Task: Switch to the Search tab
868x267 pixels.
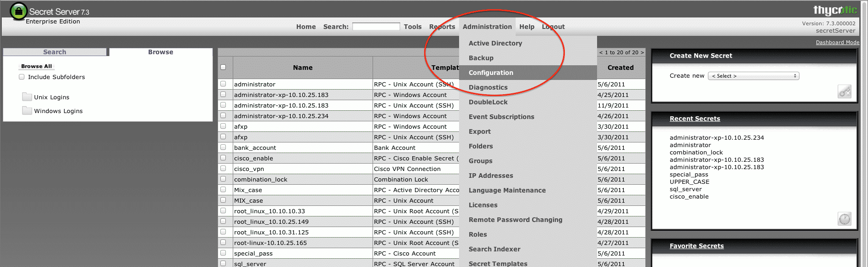Action: (55, 52)
